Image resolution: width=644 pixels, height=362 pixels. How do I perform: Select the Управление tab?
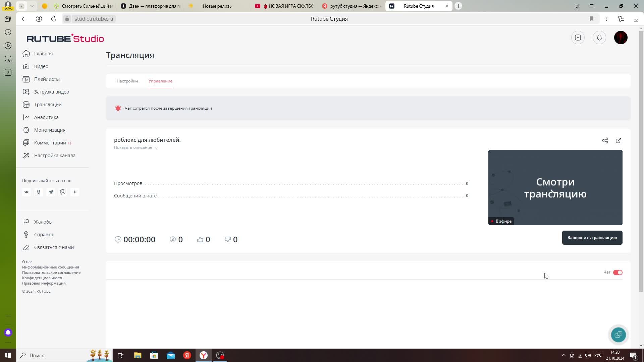pyautogui.click(x=160, y=81)
